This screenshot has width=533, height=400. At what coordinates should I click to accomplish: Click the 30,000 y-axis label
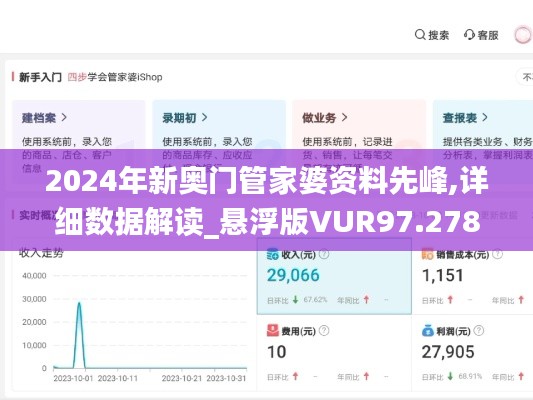34,299
